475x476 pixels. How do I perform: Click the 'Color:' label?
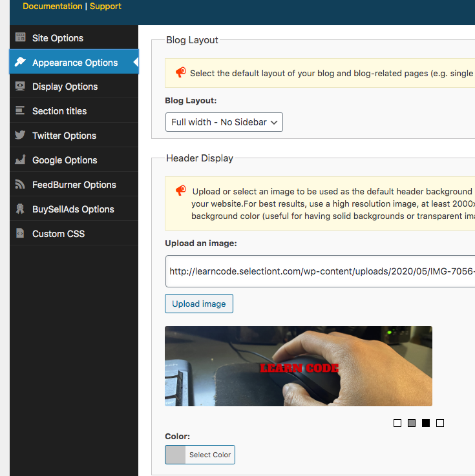(x=177, y=436)
